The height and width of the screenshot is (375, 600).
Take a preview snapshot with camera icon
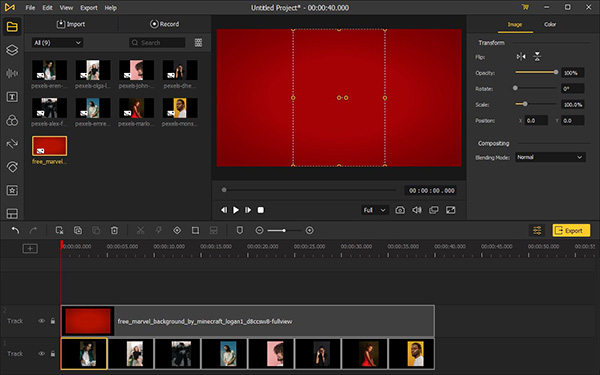pos(400,210)
